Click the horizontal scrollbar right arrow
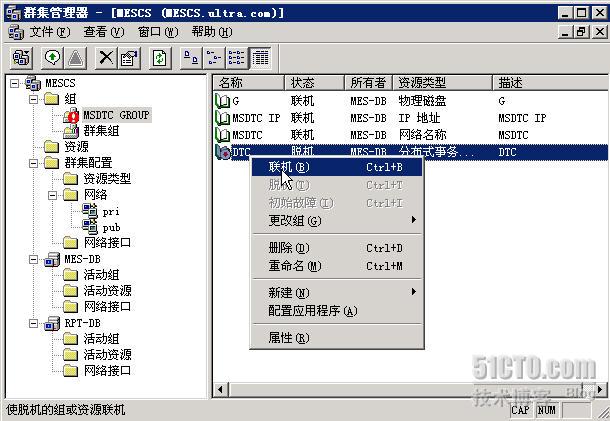This screenshot has width=610, height=421. (x=601, y=389)
